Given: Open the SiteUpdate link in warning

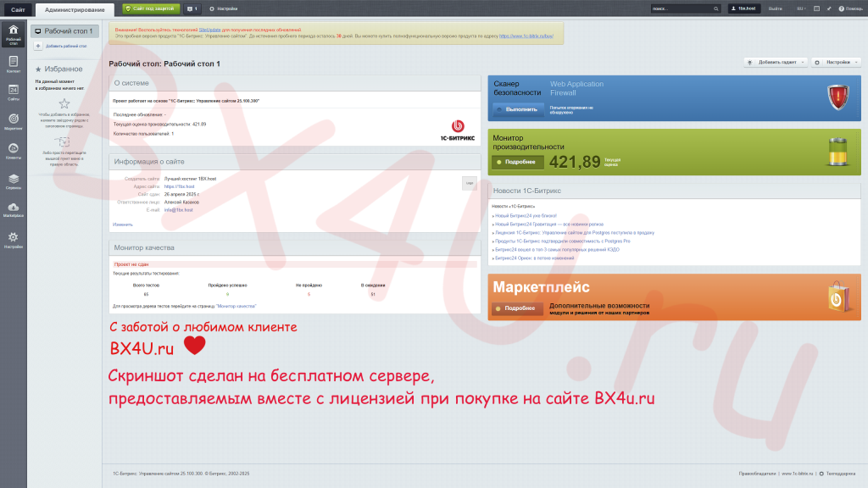Looking at the screenshot, I should tap(209, 30).
